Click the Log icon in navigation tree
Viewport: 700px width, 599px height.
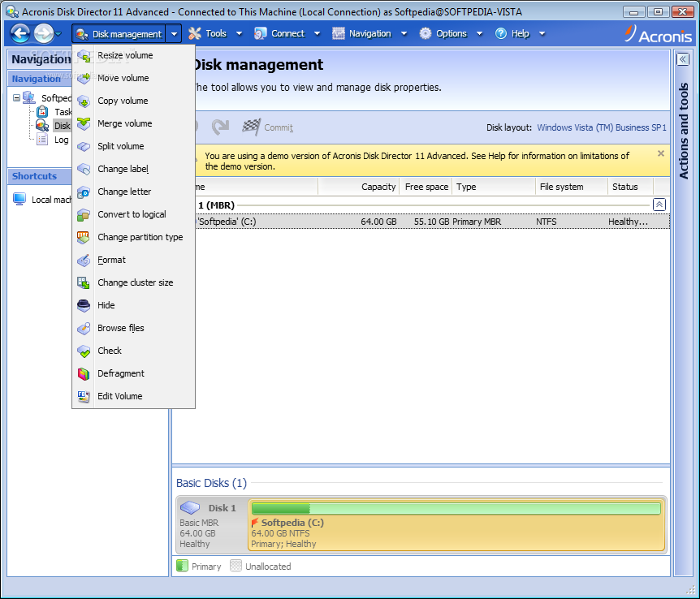tap(42, 140)
